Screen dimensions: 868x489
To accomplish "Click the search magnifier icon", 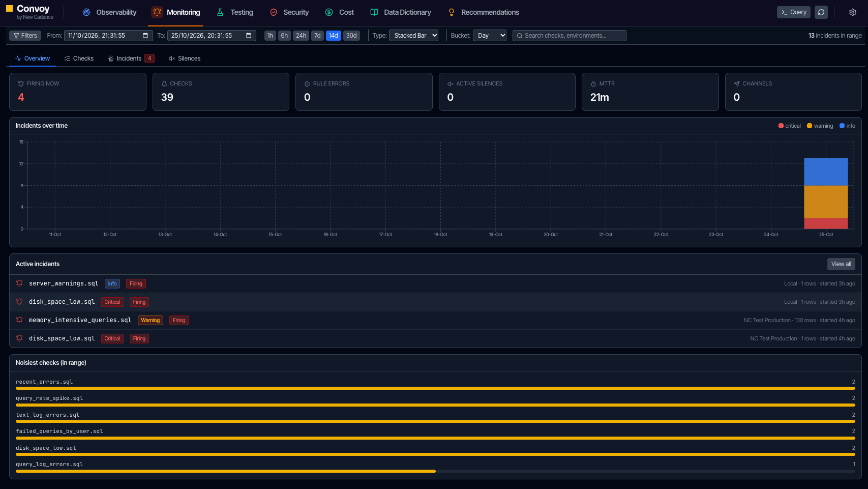I will pyautogui.click(x=520, y=36).
